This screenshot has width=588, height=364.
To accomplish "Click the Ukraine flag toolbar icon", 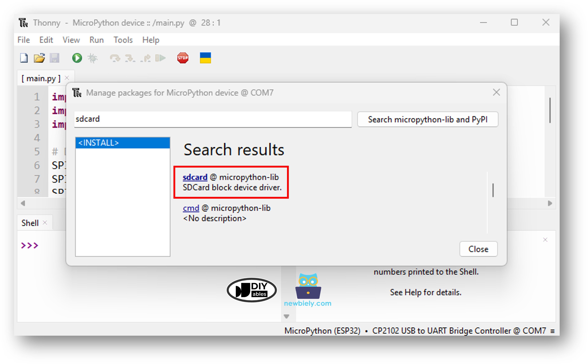I will click(205, 58).
